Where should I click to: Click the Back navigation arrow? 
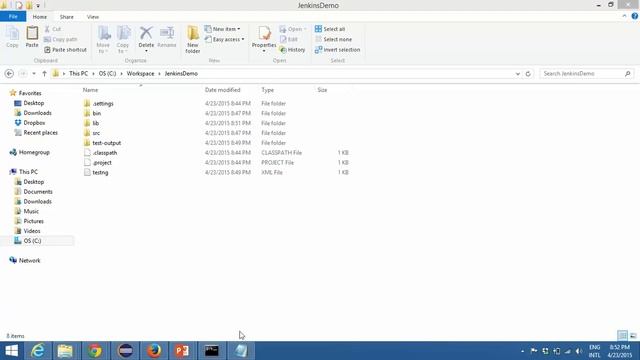coord(9,73)
